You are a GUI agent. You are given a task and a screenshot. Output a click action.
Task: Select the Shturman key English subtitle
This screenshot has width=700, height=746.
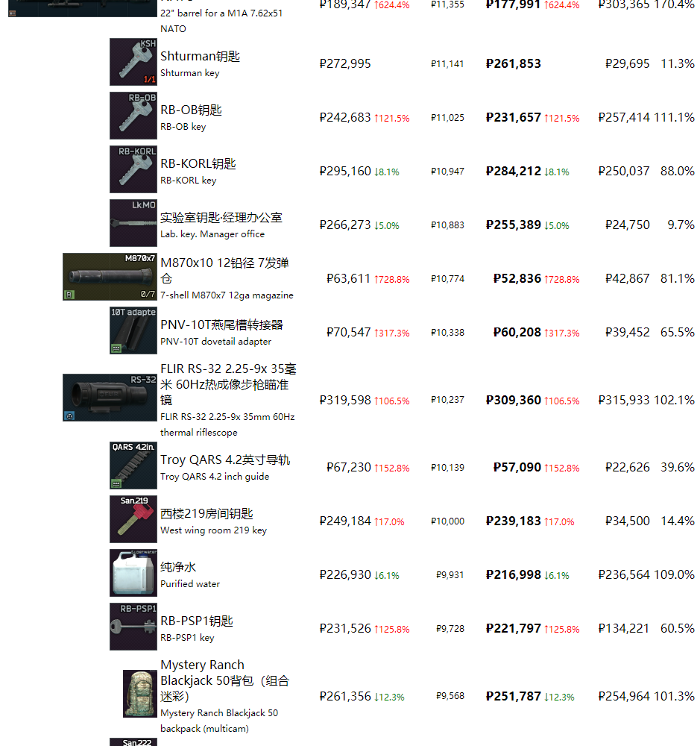(190, 73)
